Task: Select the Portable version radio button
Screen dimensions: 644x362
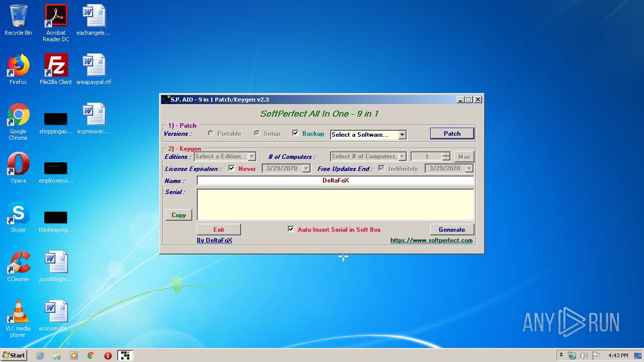Action: click(x=211, y=133)
